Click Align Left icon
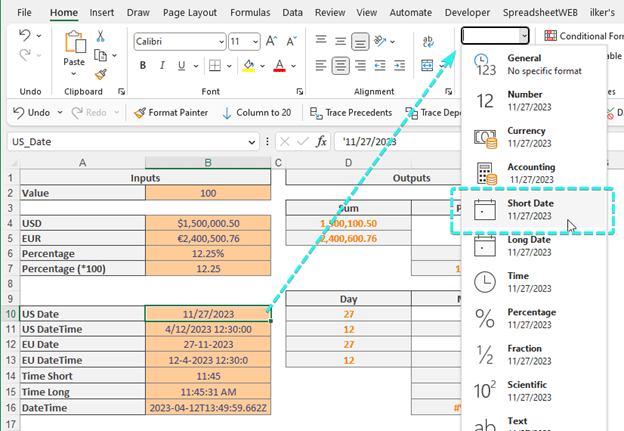The height and width of the screenshot is (431, 624). [321, 65]
